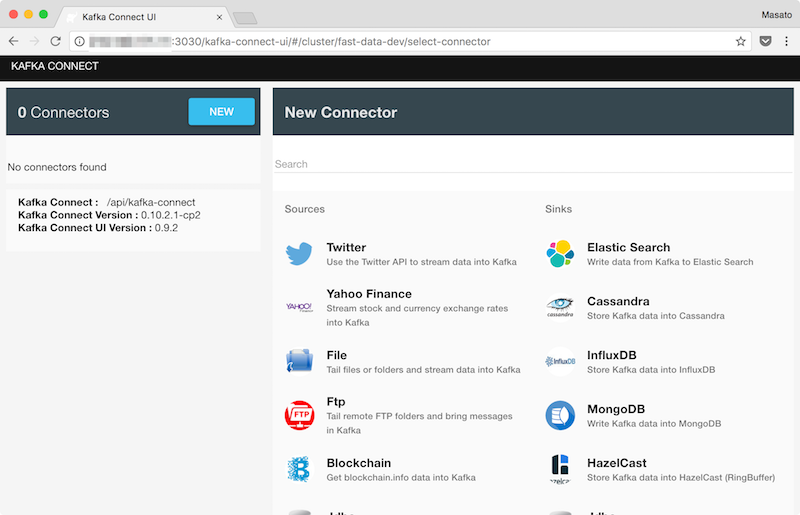Go back with the browser back arrow

pos(14,41)
